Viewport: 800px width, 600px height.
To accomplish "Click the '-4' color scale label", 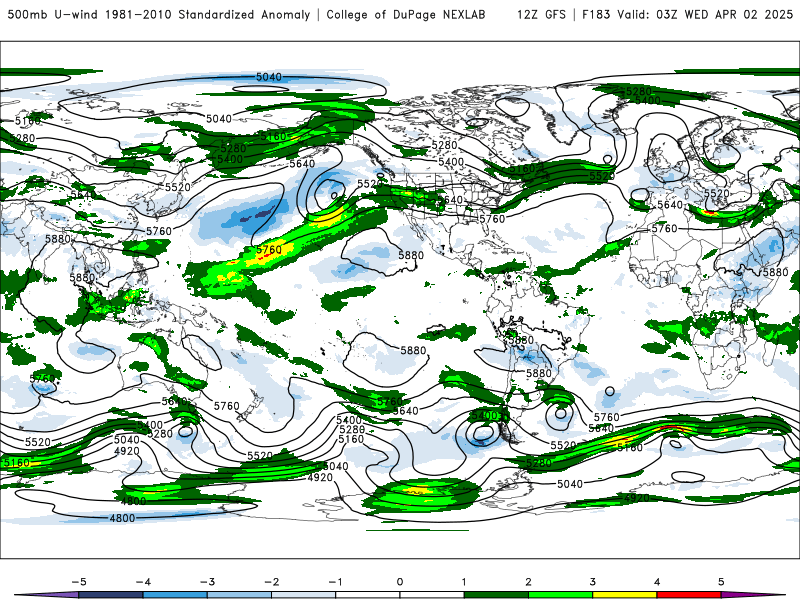I will pos(143,582).
